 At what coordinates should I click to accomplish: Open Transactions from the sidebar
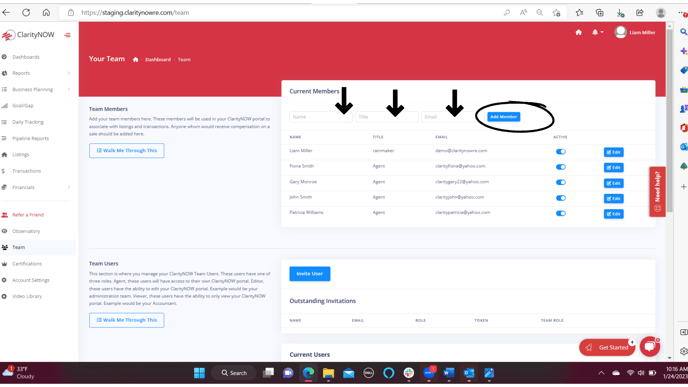[26, 171]
